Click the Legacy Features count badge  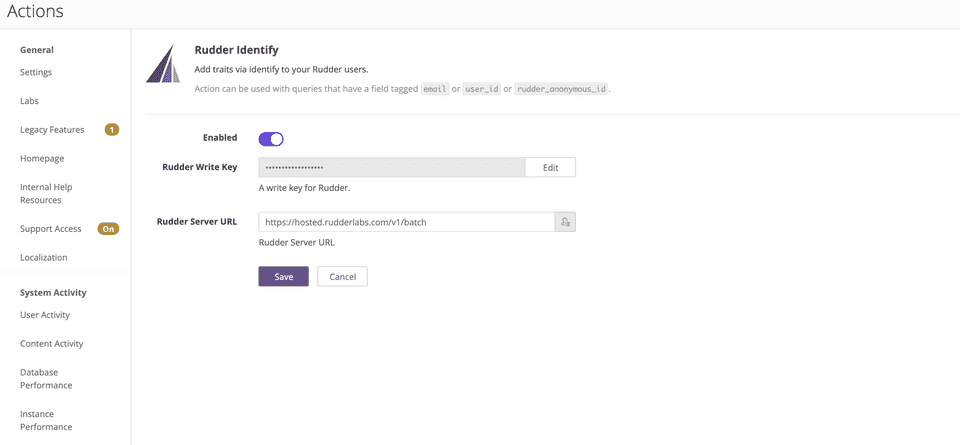112,130
